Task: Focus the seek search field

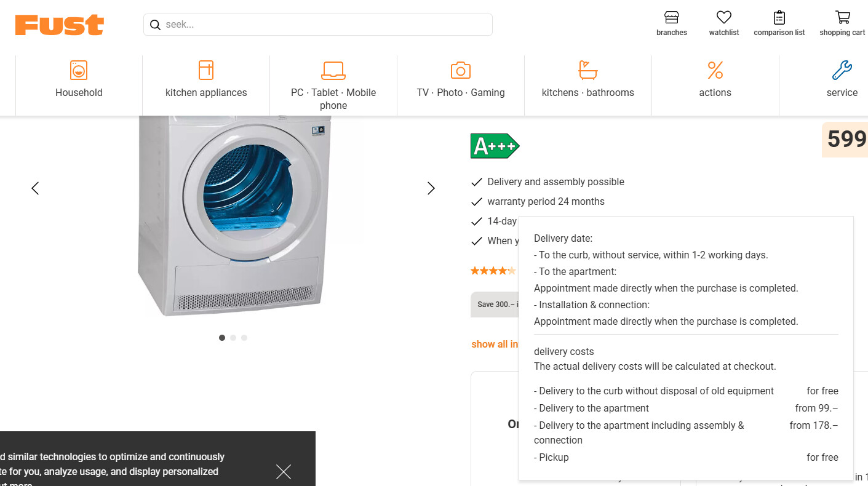Action: click(x=326, y=25)
